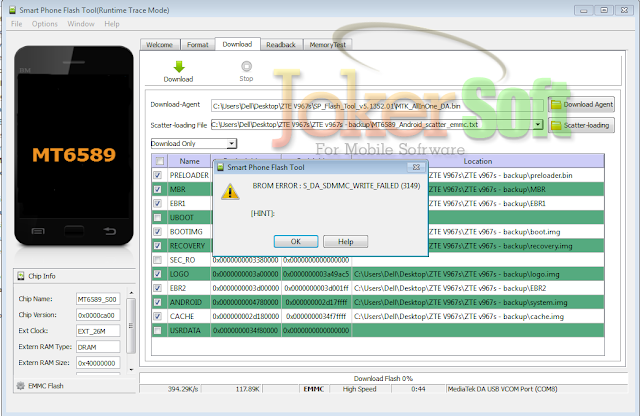This screenshot has width=640, height=416.
Task: Click the Chip Info scrollbar thumb
Action: [x=131, y=325]
